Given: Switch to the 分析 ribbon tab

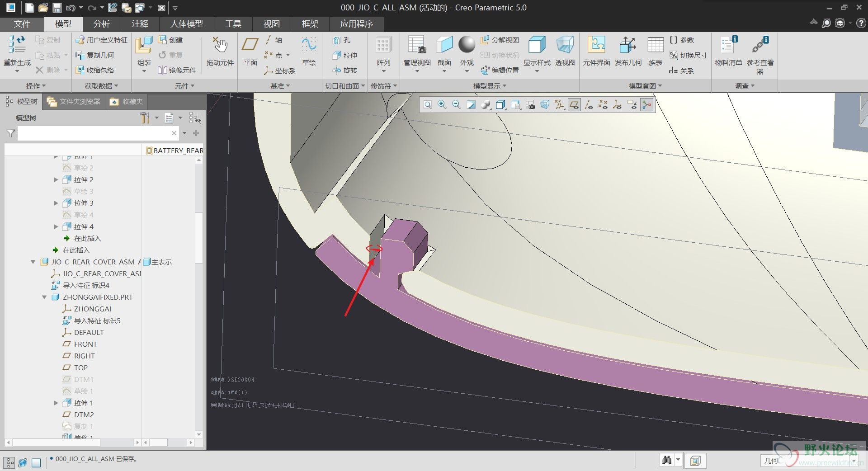Looking at the screenshot, I should [x=101, y=24].
